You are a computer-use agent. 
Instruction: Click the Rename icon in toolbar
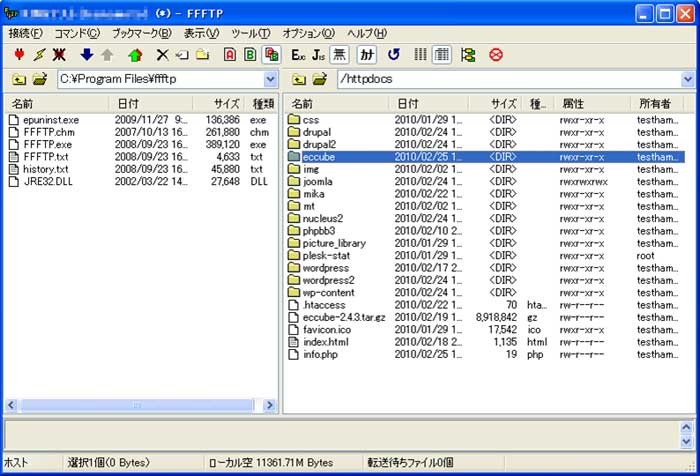(x=182, y=54)
